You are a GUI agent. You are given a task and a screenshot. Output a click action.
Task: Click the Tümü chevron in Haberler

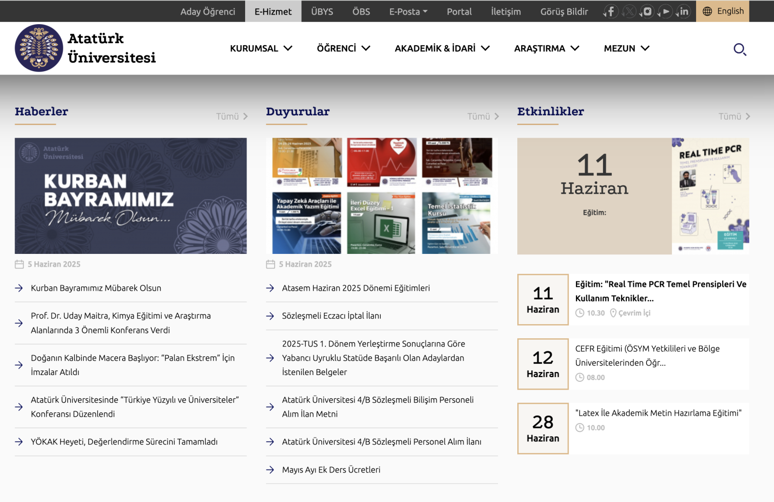(245, 116)
